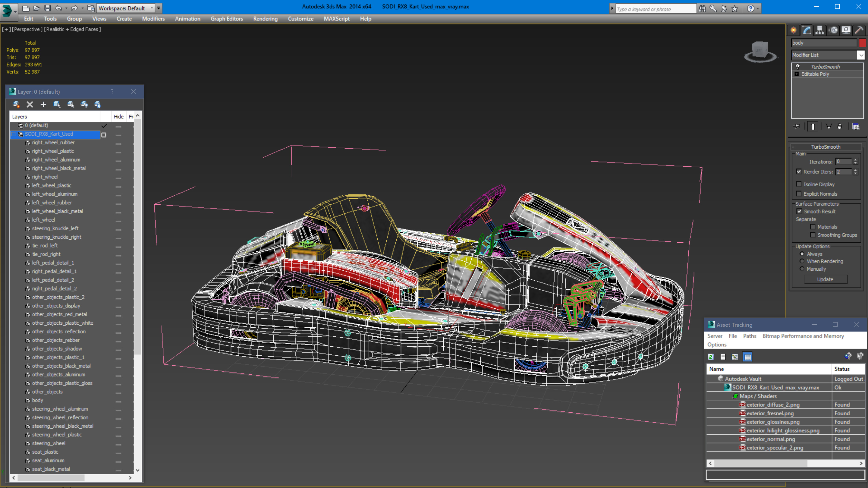Image resolution: width=868 pixels, height=488 pixels.
Task: Click Configure Modifier Sets icon
Action: 856,126
